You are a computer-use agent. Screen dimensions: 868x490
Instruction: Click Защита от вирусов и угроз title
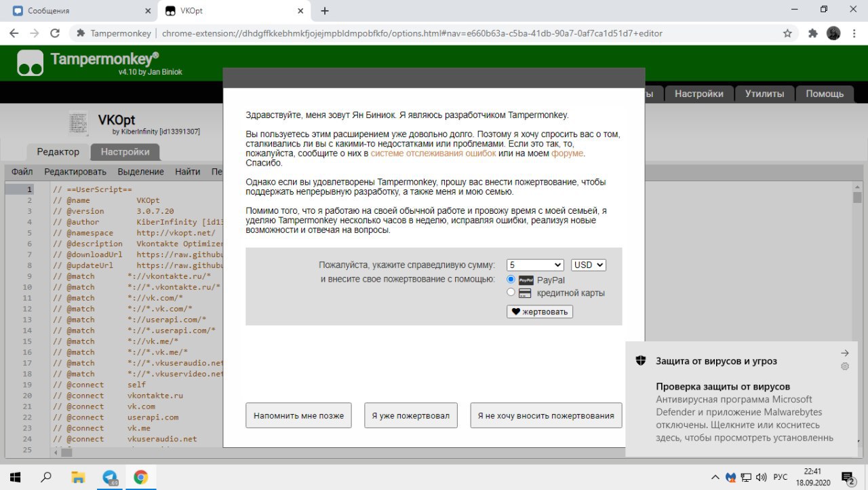coord(716,361)
